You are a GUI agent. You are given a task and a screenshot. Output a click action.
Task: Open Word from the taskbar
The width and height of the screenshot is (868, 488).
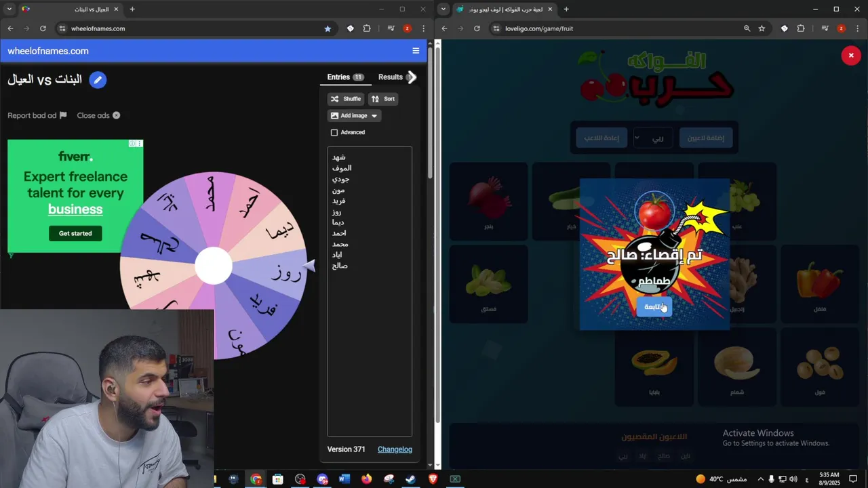[344, 479]
